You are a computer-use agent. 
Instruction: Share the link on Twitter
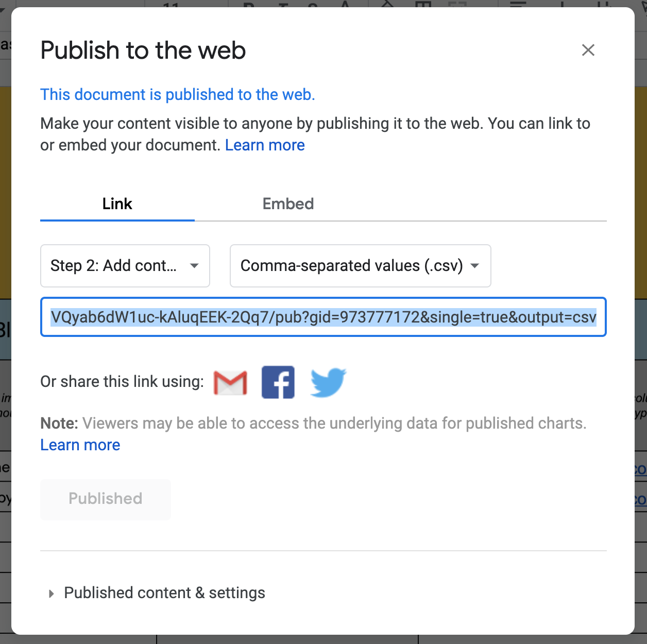[x=328, y=382]
